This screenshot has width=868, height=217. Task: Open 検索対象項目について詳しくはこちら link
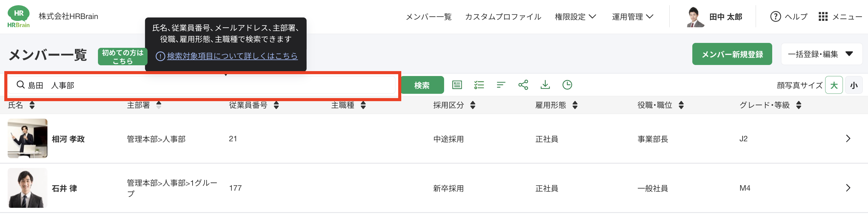[x=232, y=56]
